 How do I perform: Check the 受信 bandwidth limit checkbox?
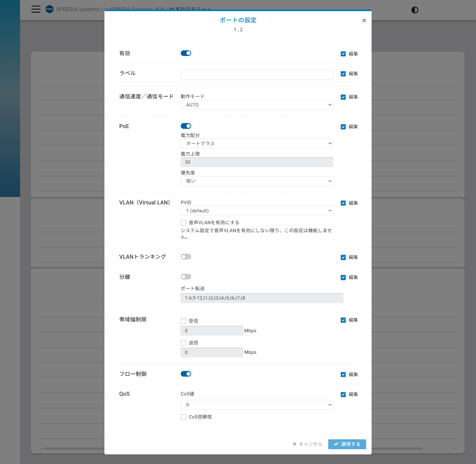[x=183, y=321]
